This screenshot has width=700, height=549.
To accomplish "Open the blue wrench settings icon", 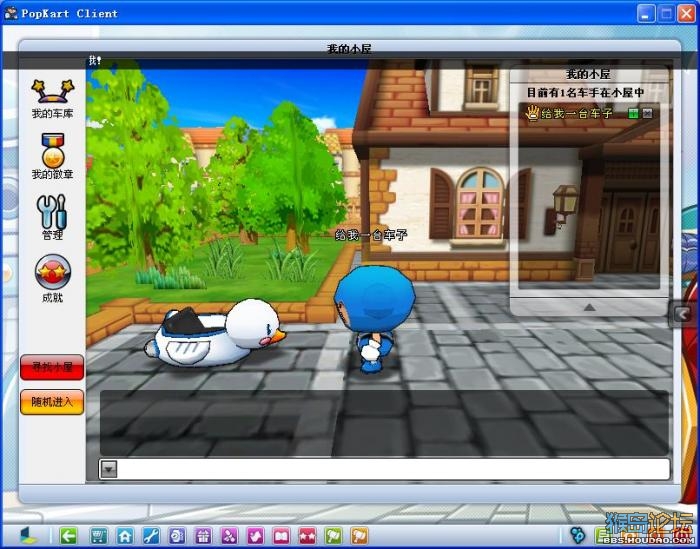I will coord(151,535).
